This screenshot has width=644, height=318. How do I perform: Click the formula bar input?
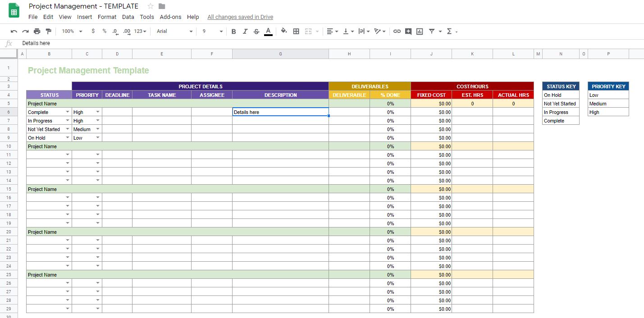click(332, 43)
